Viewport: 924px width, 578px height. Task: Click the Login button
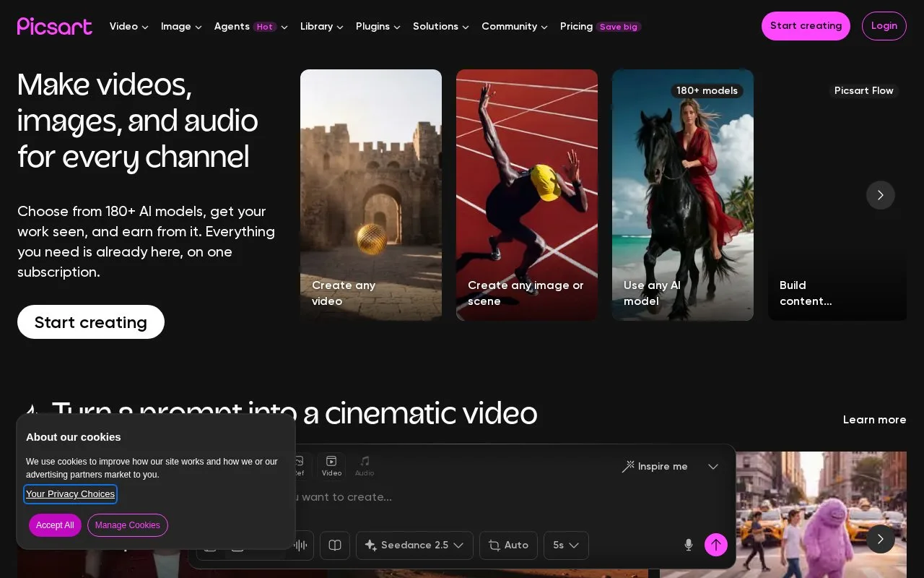(x=884, y=26)
